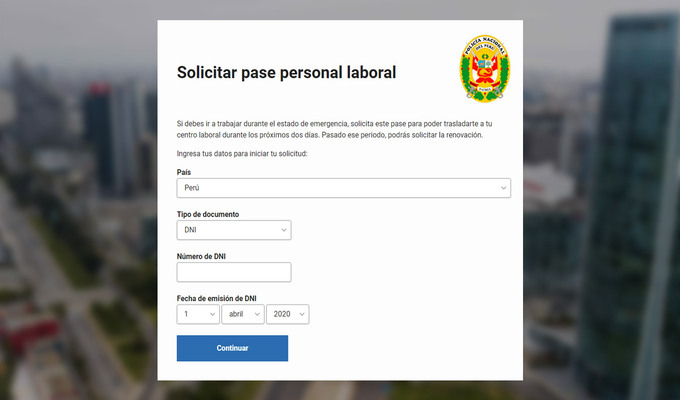Click the País field label
This screenshot has width=680, height=400.
pyautogui.click(x=183, y=172)
